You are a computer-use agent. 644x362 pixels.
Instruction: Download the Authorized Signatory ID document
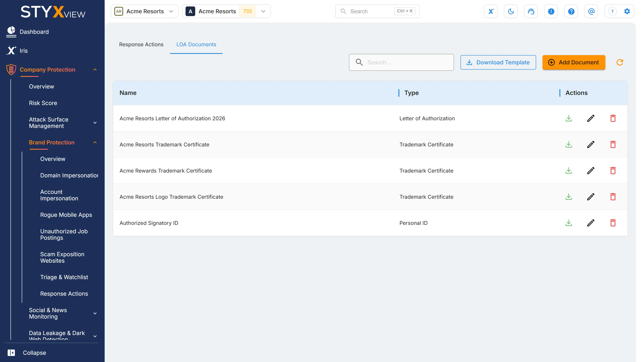[x=569, y=223]
